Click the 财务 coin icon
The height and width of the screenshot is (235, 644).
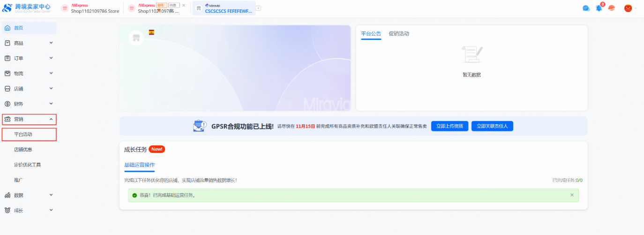click(7, 104)
